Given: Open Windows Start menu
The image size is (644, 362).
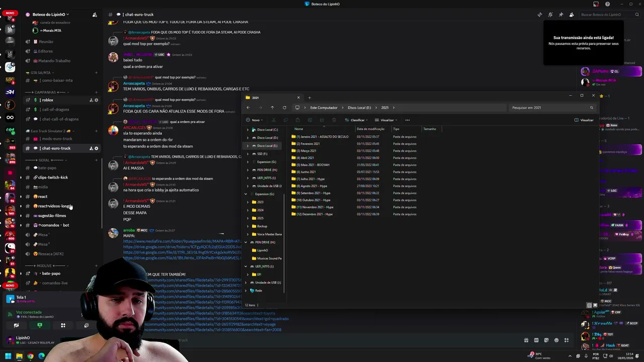Looking at the screenshot, I should tap(8, 356).
